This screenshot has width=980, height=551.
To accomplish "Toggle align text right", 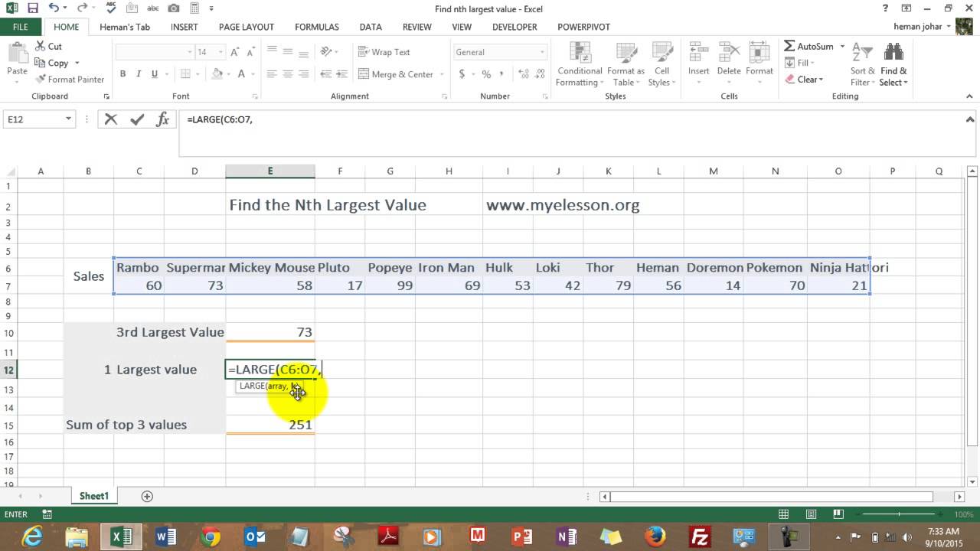I will 304,74.
